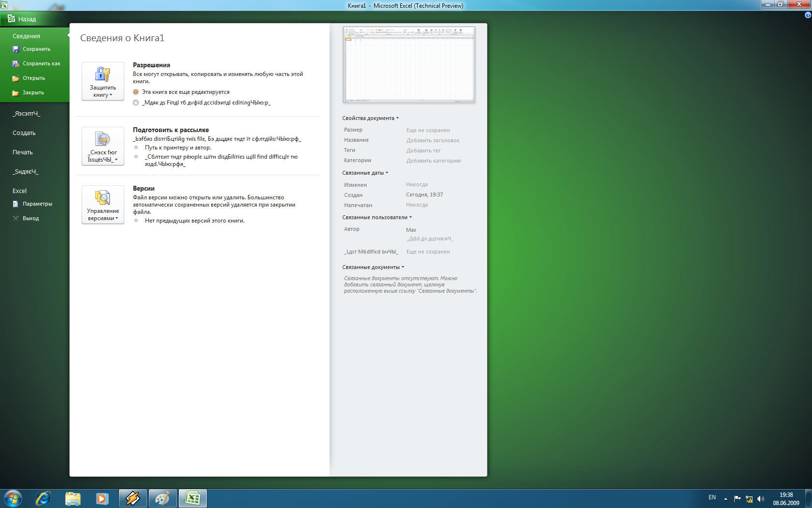This screenshot has height=508, width=812.
Task: Select 'Эта книга все еще редактируется' radio
Action: 136,92
